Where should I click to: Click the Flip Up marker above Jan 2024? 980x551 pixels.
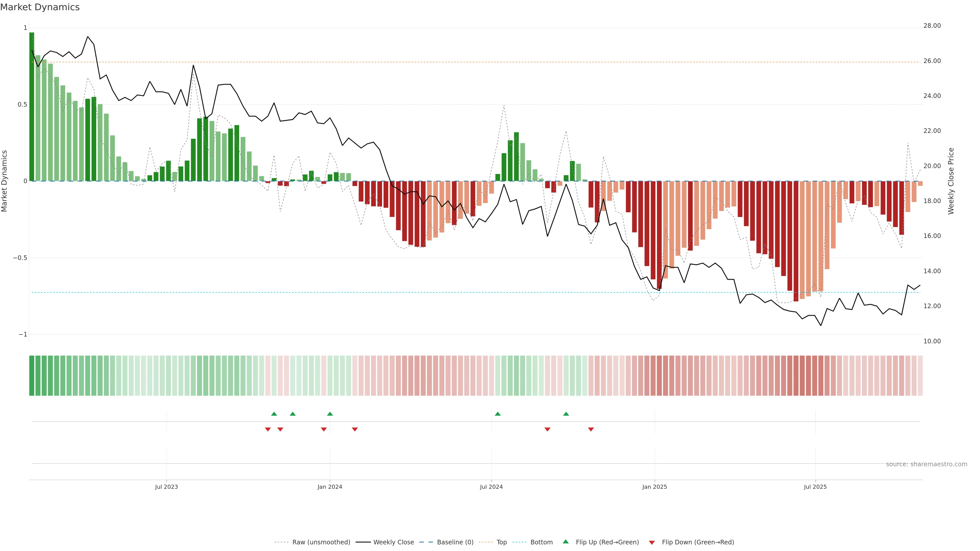(330, 414)
